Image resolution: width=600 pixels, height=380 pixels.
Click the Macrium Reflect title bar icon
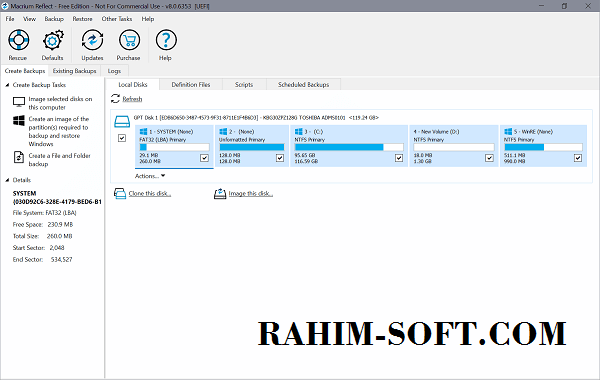pos(5,6)
